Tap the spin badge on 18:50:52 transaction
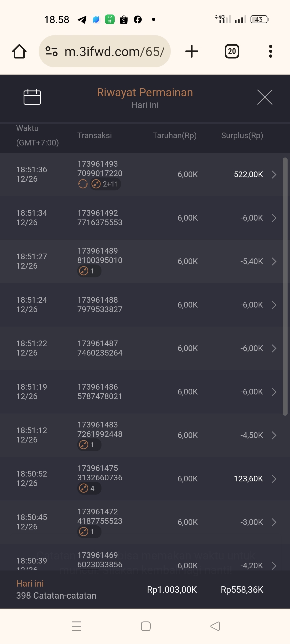Viewport: 290px width, 644px height. (x=89, y=488)
